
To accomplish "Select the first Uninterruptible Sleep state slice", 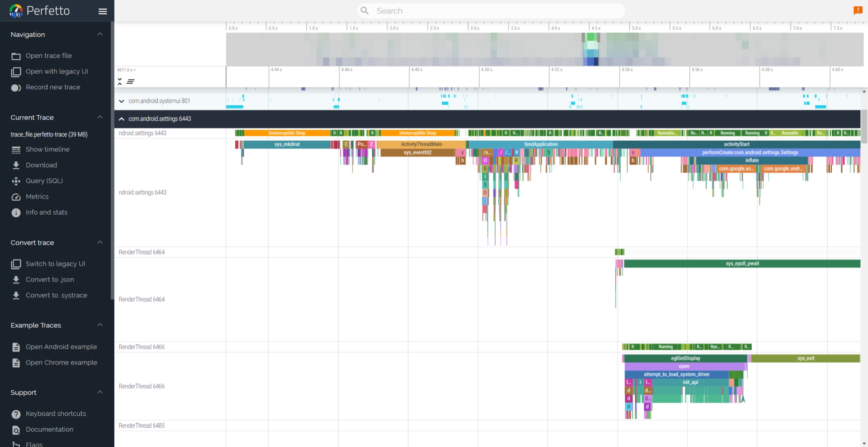I will (x=287, y=133).
